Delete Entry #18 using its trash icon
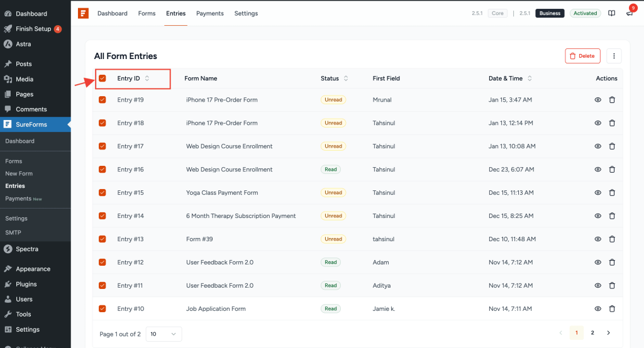This screenshot has height=348, width=644. pos(612,123)
